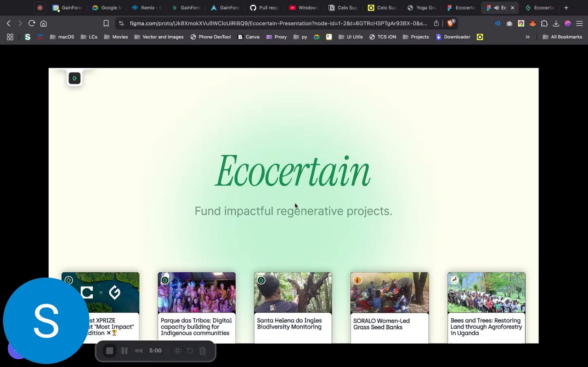This screenshot has width=588, height=367.
Task: Open the All Bookmarks folder
Action: [x=562, y=37]
